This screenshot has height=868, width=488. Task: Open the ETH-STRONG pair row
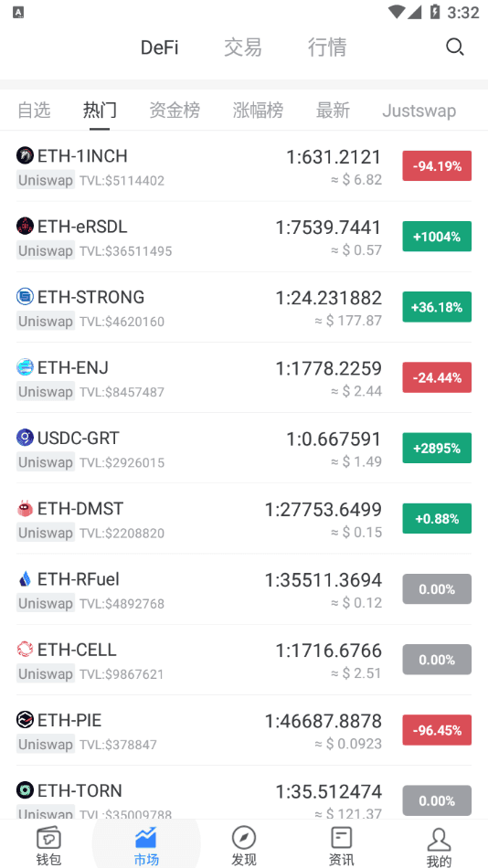(244, 307)
